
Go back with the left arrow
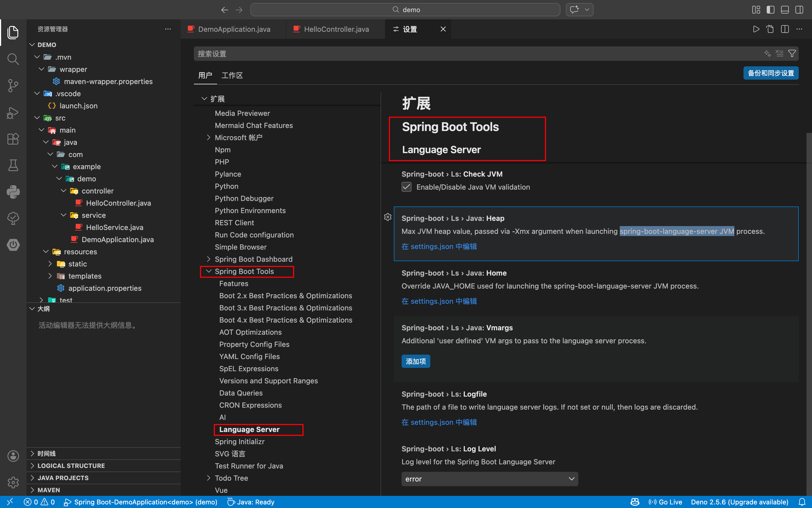(x=225, y=10)
